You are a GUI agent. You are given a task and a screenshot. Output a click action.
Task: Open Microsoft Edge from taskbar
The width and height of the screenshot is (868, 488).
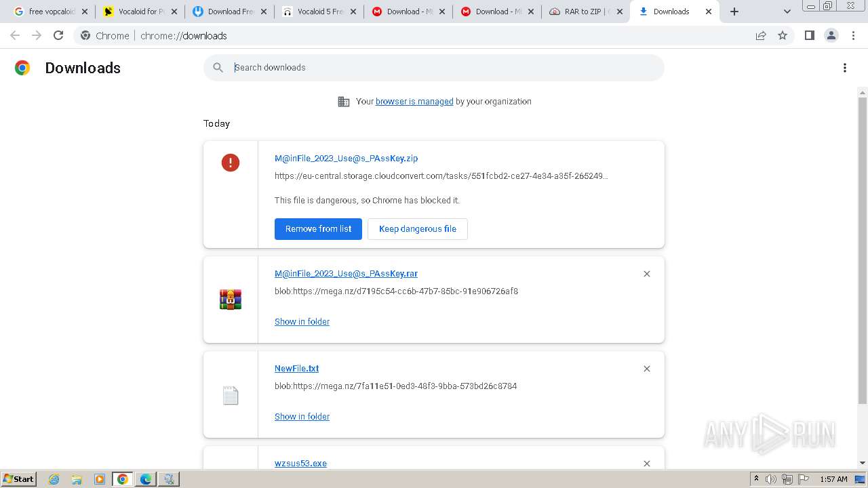pyautogui.click(x=146, y=479)
